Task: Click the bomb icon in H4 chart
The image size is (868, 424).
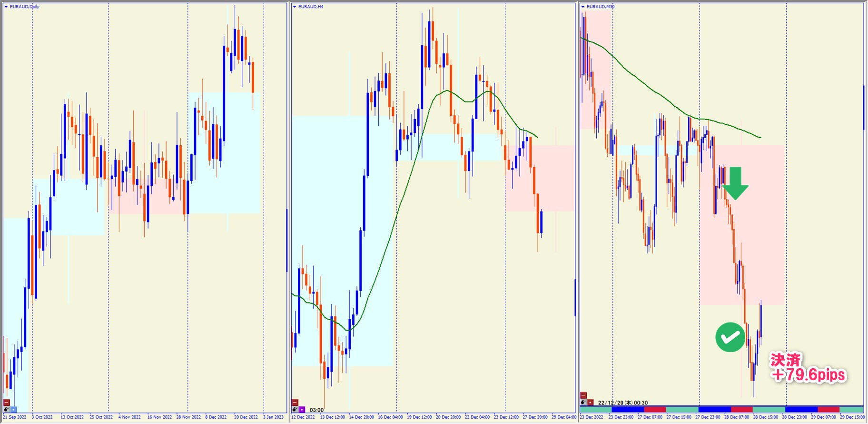Action: 295,410
